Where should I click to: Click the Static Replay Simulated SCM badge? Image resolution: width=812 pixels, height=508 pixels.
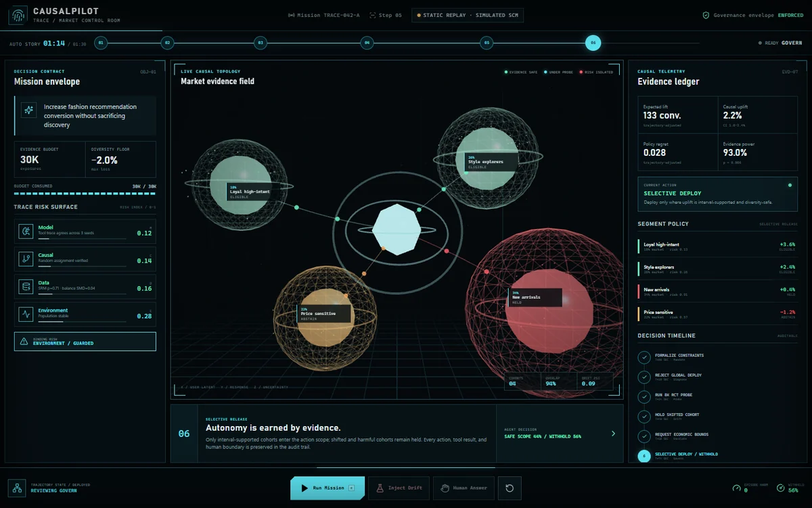click(x=468, y=15)
